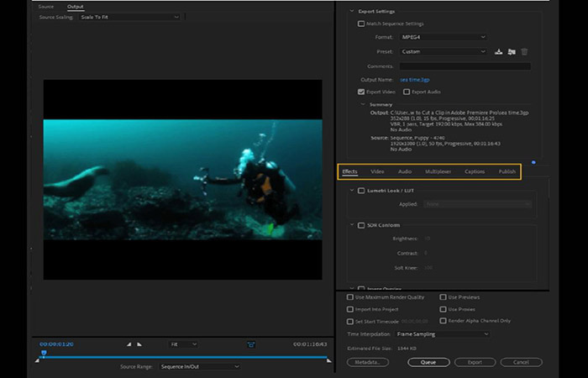This screenshot has width=588, height=378.
Task: Open the Multiplexer tab
Action: tap(438, 171)
